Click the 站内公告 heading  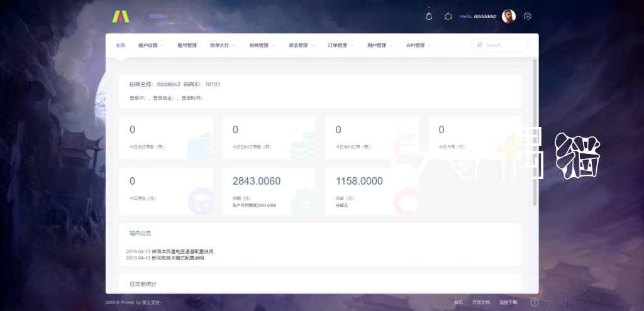click(x=140, y=233)
